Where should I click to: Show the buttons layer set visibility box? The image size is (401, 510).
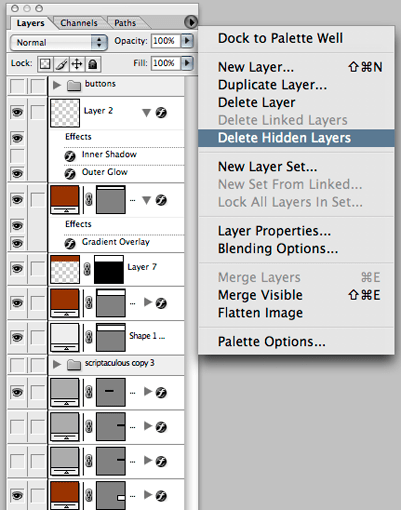pos(17,86)
